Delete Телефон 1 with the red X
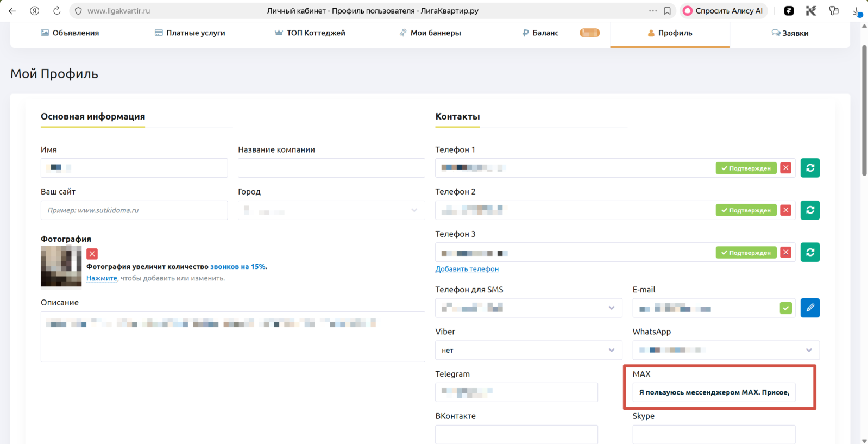Viewport: 868px width, 444px height. point(785,168)
